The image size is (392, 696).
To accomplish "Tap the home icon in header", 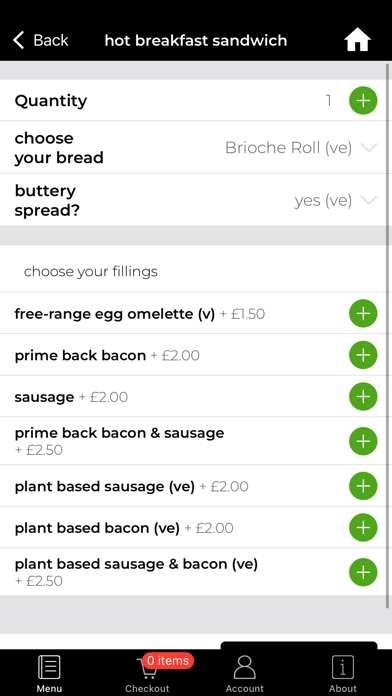I will pyautogui.click(x=357, y=40).
